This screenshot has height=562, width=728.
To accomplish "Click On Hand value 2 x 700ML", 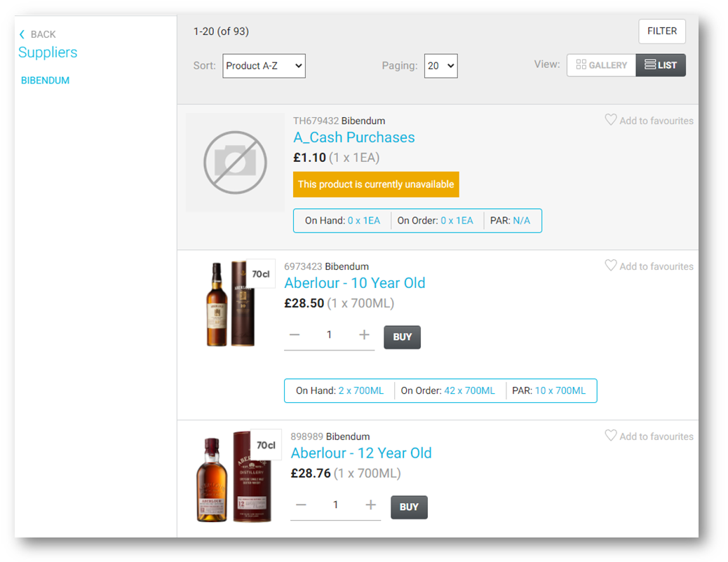I will [x=361, y=391].
